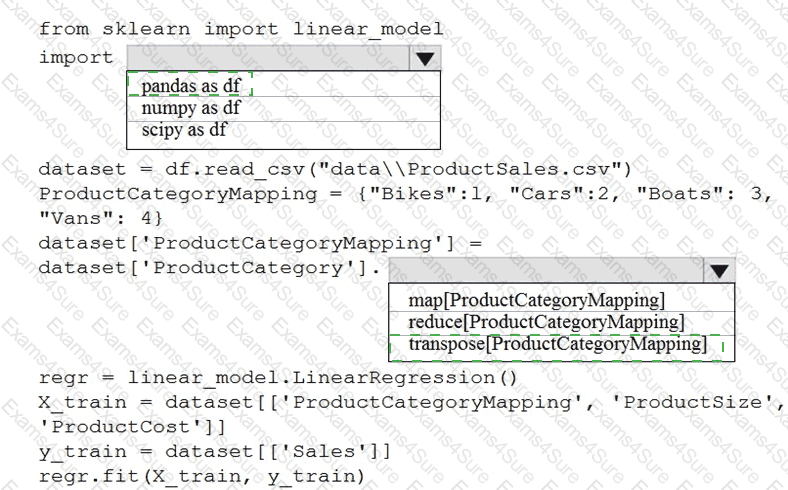Click the LinearRegression() code line

click(x=281, y=378)
